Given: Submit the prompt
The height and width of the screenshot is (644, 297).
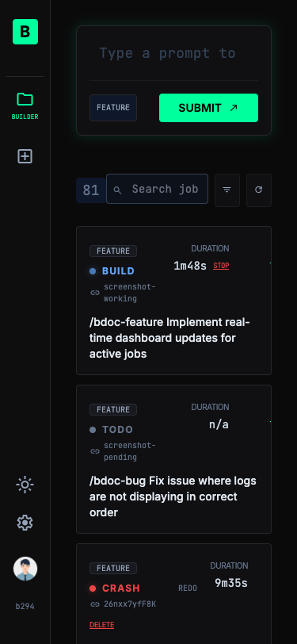Looking at the screenshot, I should 208,108.
